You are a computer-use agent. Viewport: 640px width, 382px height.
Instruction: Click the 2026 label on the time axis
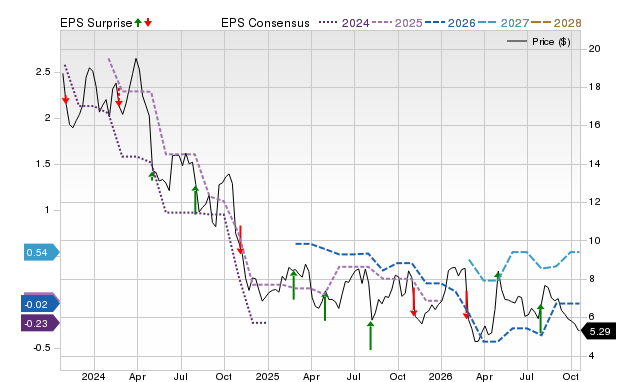440,376
